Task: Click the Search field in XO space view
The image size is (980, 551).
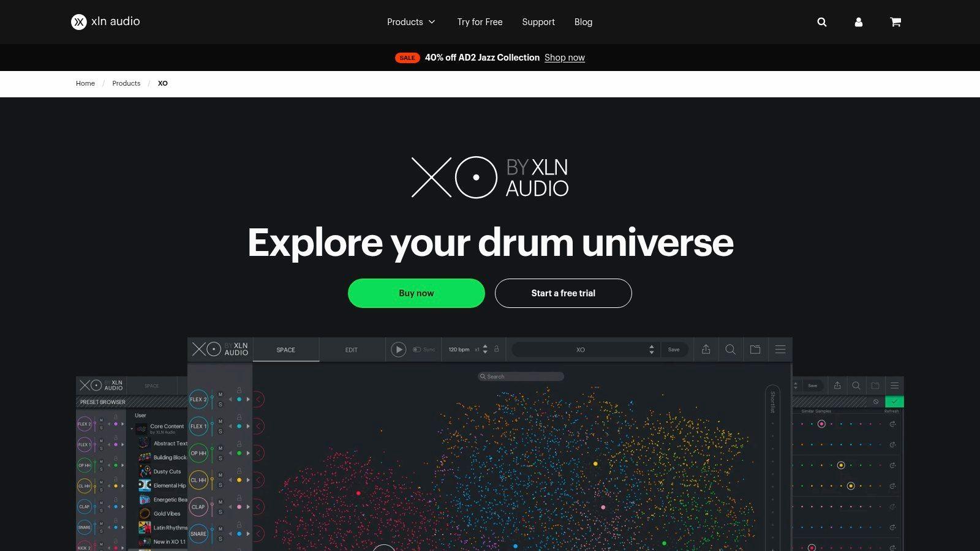Action: pos(521,377)
